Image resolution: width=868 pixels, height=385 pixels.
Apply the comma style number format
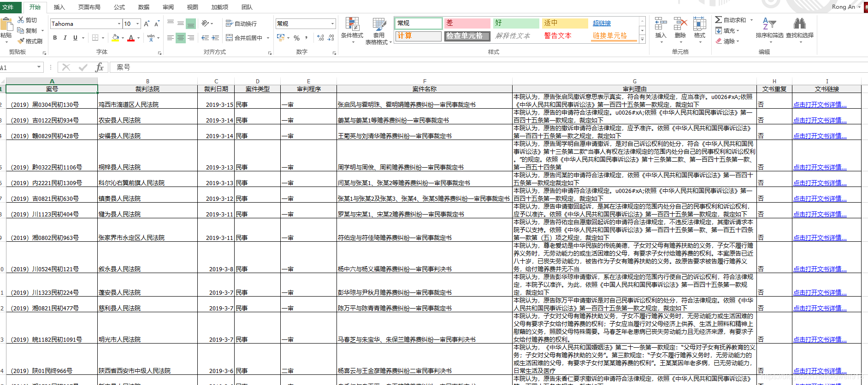(306, 38)
